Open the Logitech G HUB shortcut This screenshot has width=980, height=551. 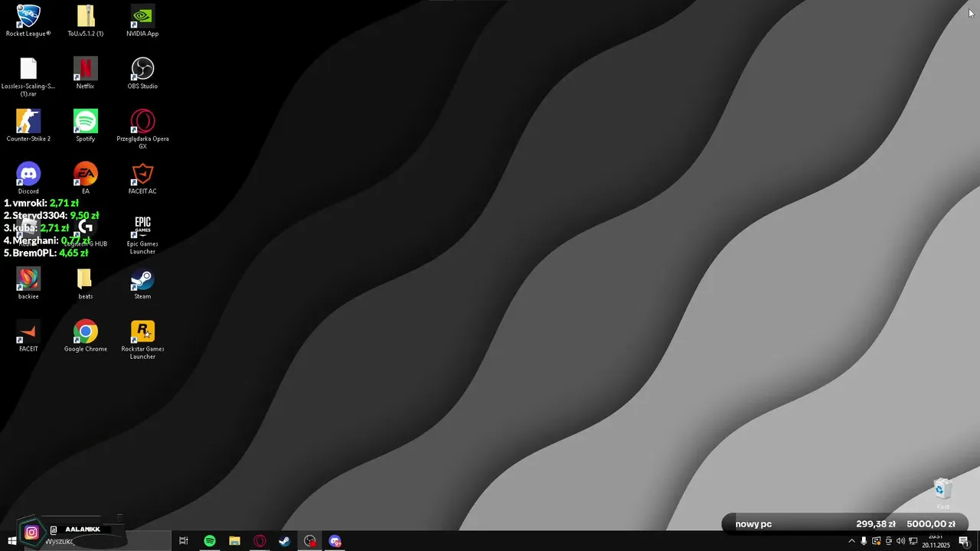tap(86, 230)
